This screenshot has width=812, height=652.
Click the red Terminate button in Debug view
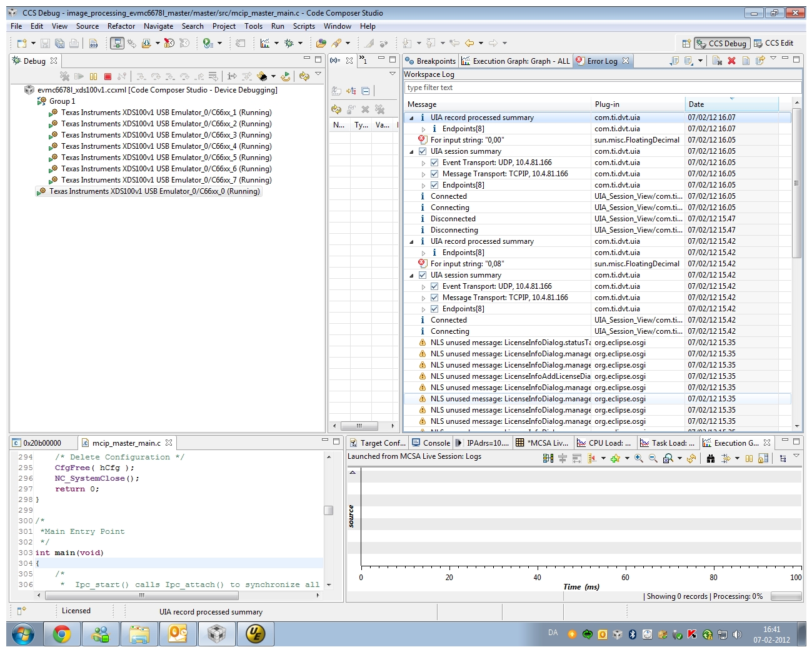108,76
